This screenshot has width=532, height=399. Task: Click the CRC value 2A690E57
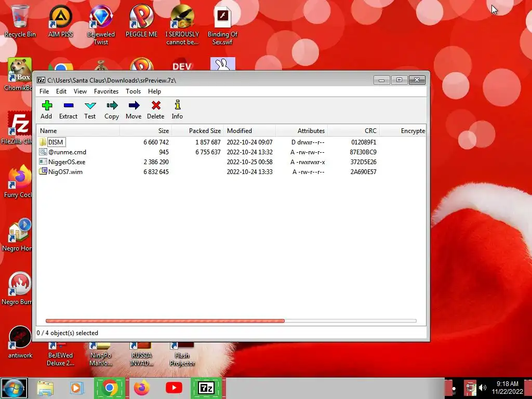pyautogui.click(x=363, y=171)
